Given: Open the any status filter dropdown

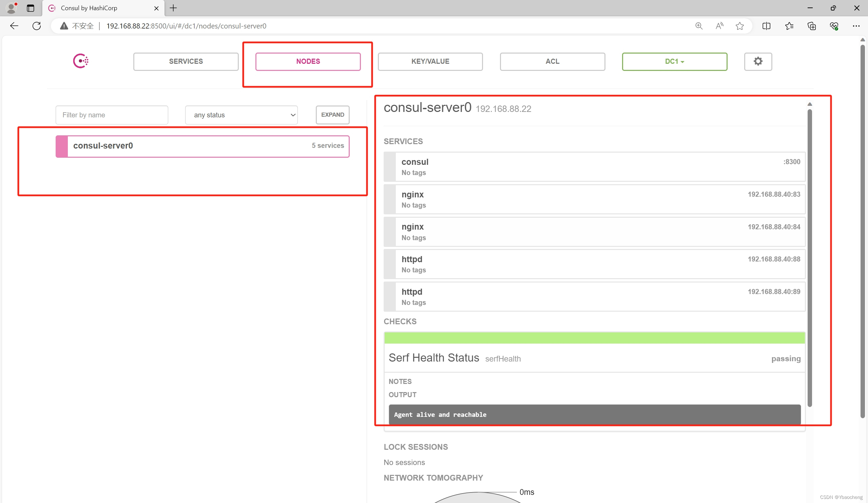Looking at the screenshot, I should [x=241, y=115].
